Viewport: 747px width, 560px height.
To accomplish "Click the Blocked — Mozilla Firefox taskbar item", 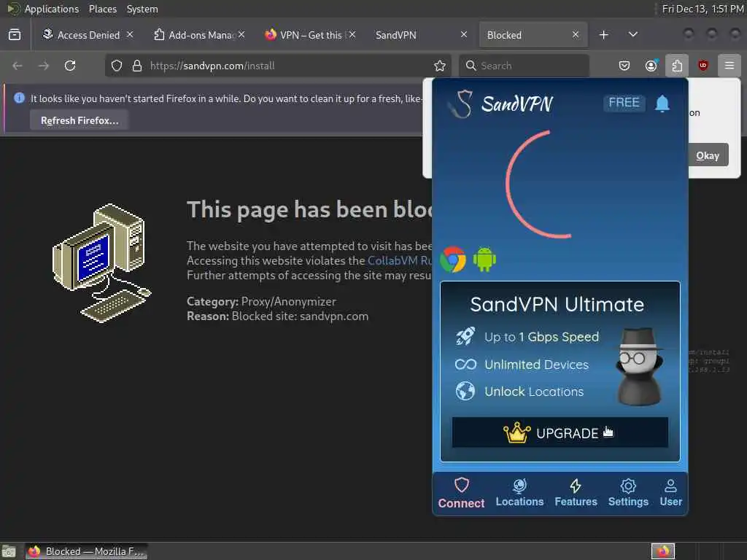I will pyautogui.click(x=86, y=551).
